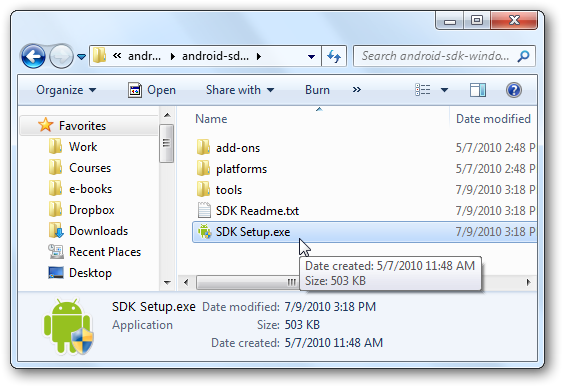This screenshot has height=387, width=563.
Task: Open the Work favorite folder
Action: point(83,146)
